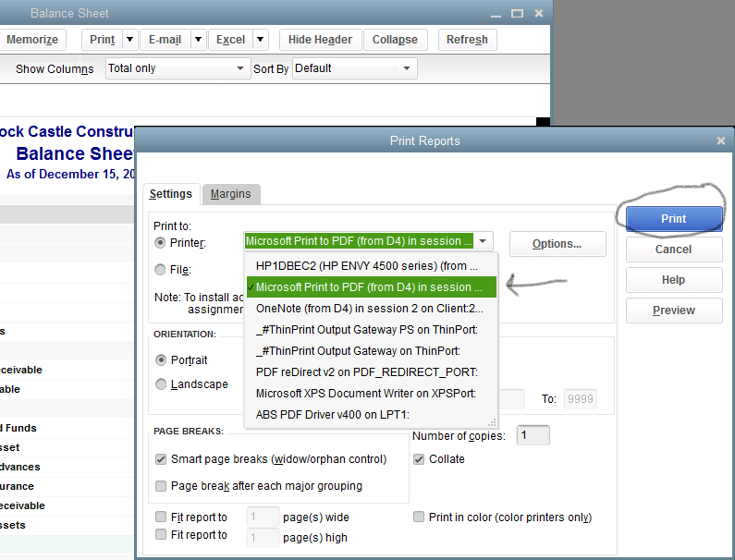
Task: Click the Cancel button
Action: [674, 249]
